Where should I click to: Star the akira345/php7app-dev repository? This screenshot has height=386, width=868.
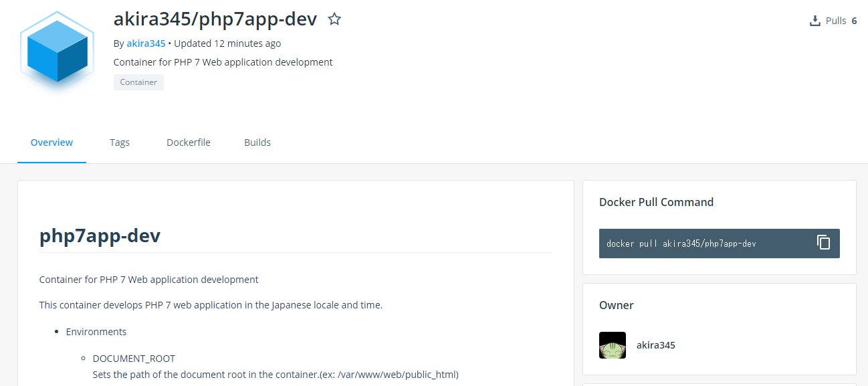pyautogui.click(x=334, y=19)
